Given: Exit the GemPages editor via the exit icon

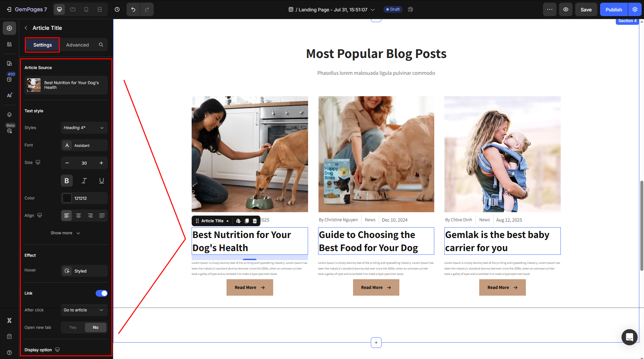Looking at the screenshot, I should [x=9, y=9].
